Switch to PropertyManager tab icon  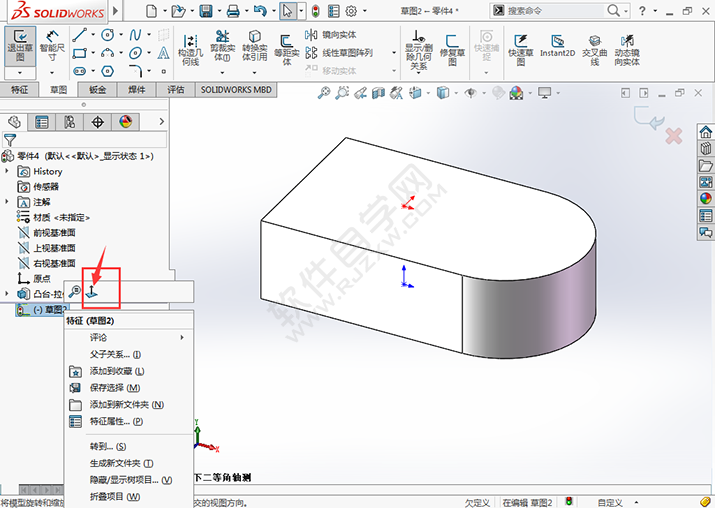(41, 122)
